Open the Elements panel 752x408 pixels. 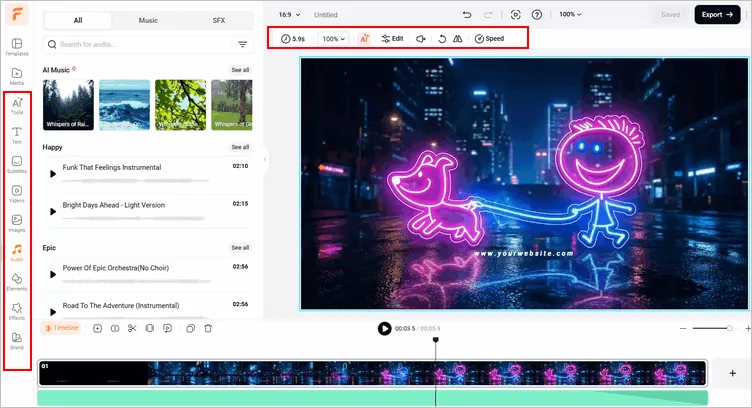coord(17,282)
